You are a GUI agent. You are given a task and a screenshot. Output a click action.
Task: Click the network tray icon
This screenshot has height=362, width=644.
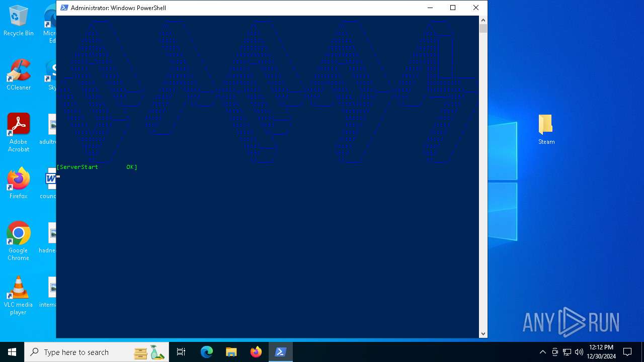click(567, 352)
